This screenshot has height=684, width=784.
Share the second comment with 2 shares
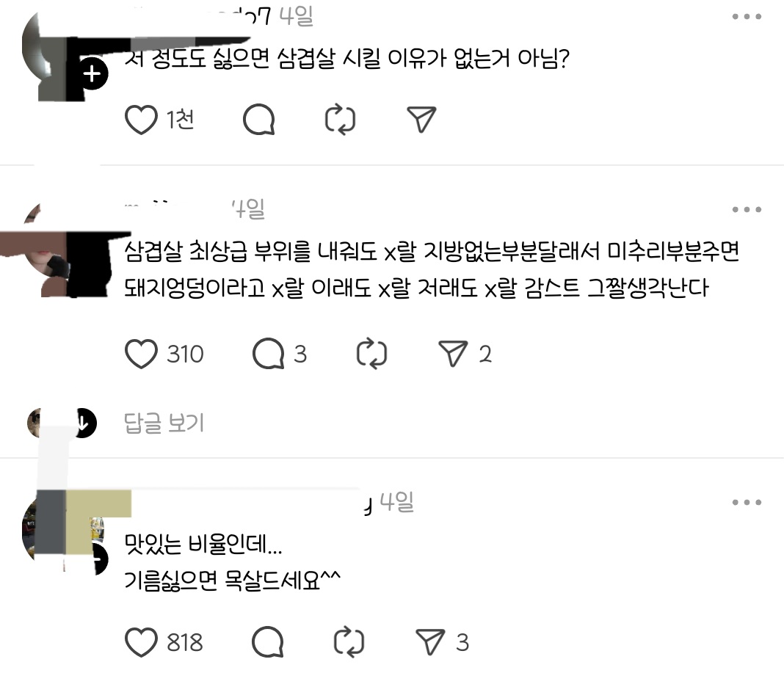point(453,354)
